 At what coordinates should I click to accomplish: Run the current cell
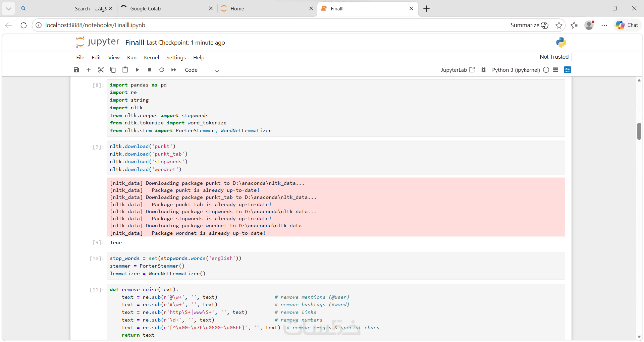pos(137,70)
